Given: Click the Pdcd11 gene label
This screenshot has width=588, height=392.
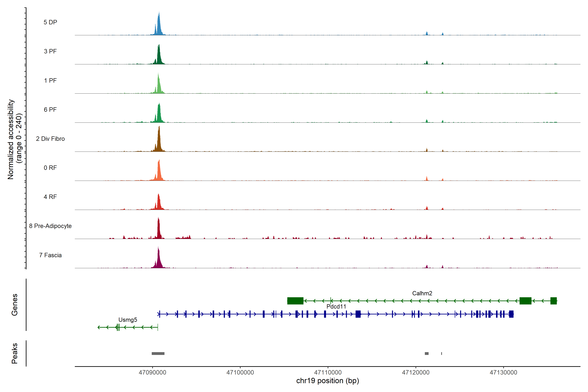Looking at the screenshot, I should click(x=336, y=307).
